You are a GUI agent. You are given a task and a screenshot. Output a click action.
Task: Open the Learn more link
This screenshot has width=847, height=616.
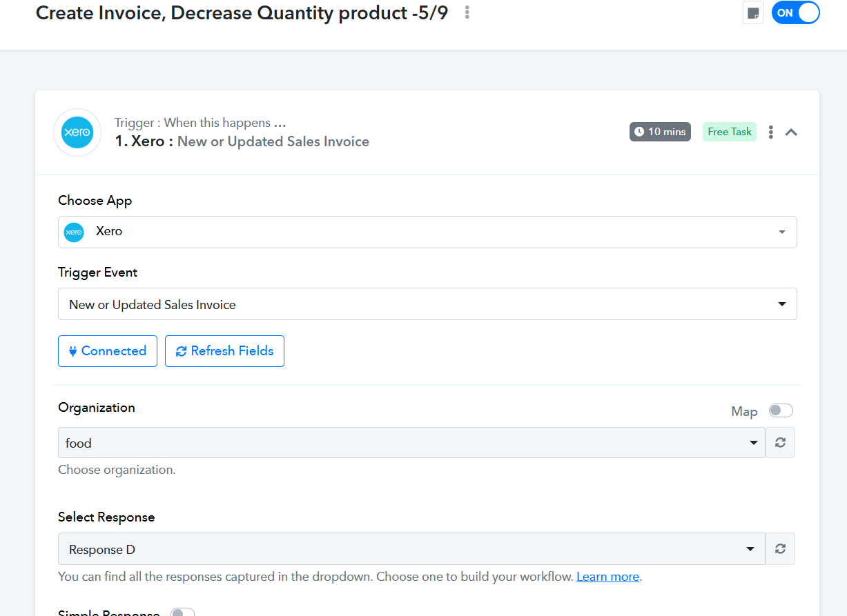[608, 577]
